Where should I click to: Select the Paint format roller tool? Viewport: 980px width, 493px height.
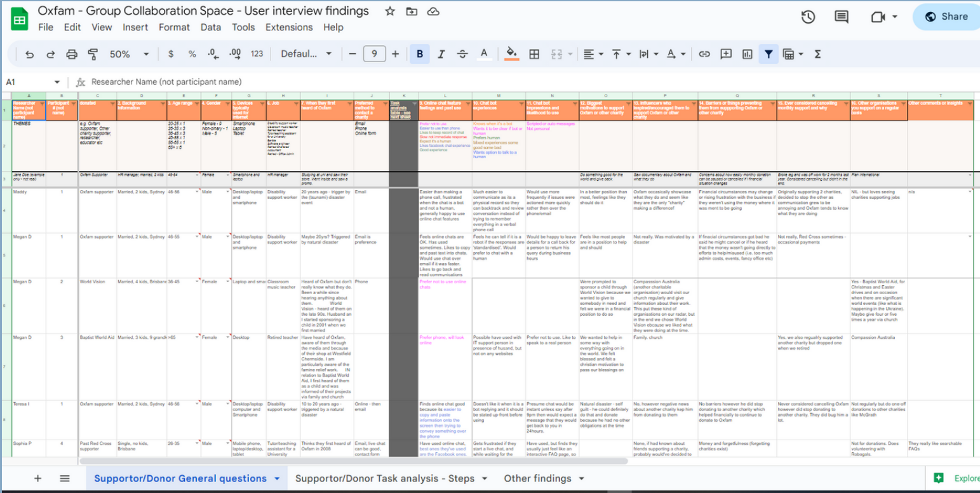(93, 54)
